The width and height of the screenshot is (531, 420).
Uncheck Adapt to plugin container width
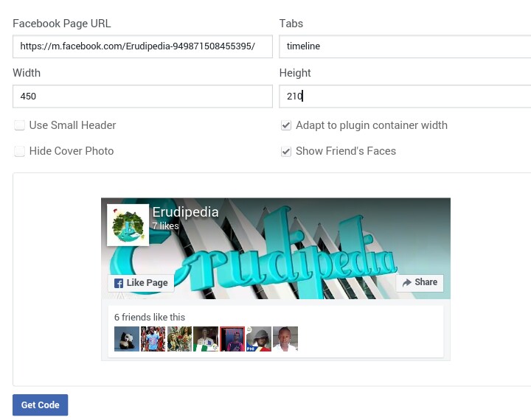(286, 125)
